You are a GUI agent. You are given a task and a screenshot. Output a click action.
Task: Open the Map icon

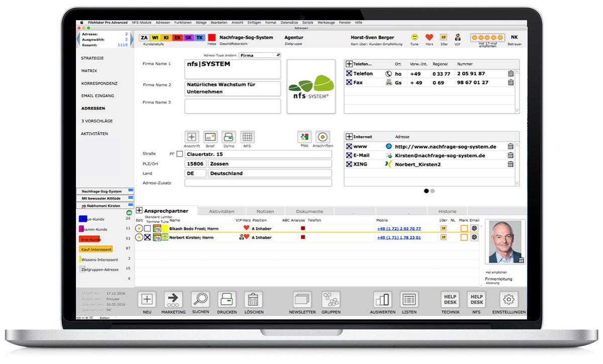point(304,137)
